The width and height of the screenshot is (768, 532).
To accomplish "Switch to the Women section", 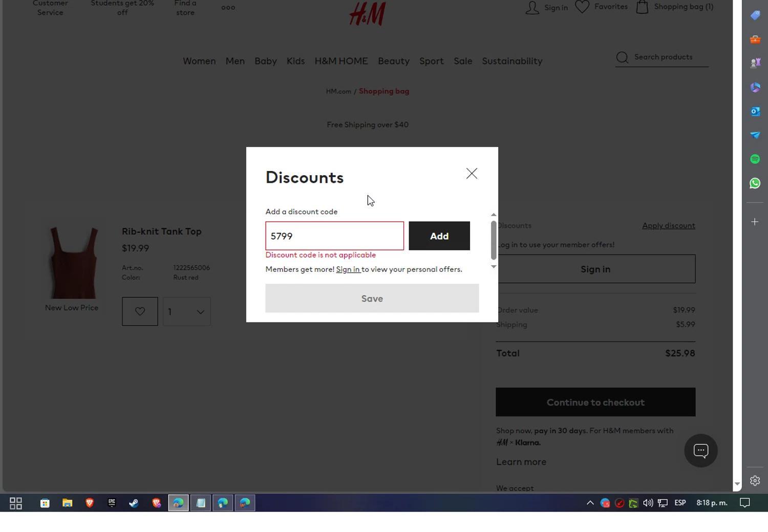I will pyautogui.click(x=199, y=61).
